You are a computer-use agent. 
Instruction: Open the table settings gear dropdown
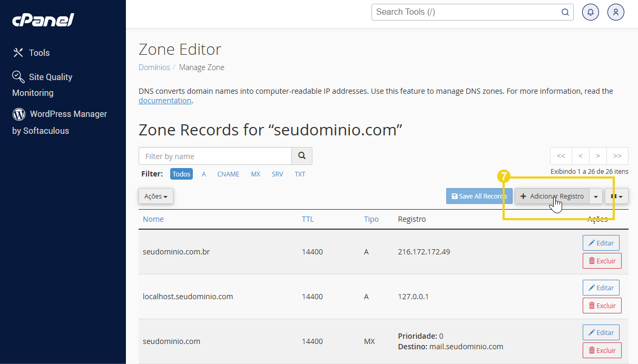pos(616,196)
